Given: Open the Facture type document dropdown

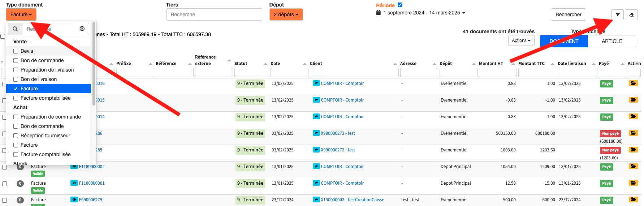Looking at the screenshot, I should click(x=21, y=15).
